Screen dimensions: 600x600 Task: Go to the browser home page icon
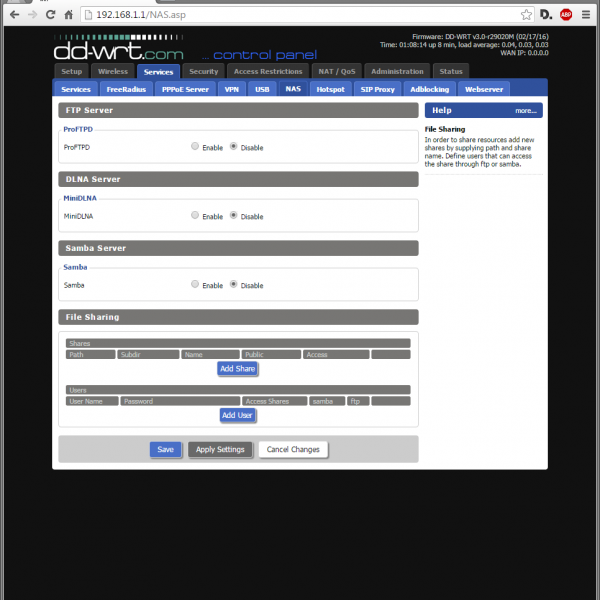coord(67,15)
